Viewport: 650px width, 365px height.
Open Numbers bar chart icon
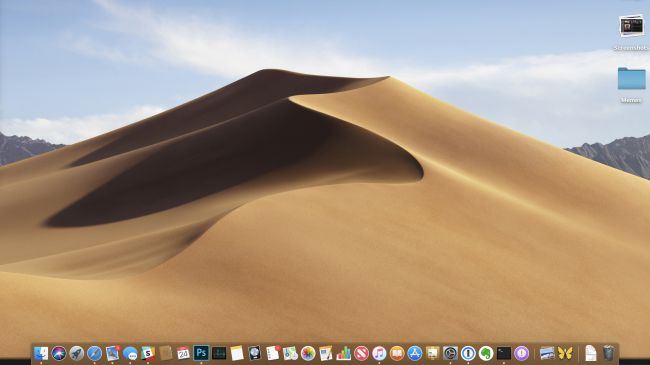(344, 353)
